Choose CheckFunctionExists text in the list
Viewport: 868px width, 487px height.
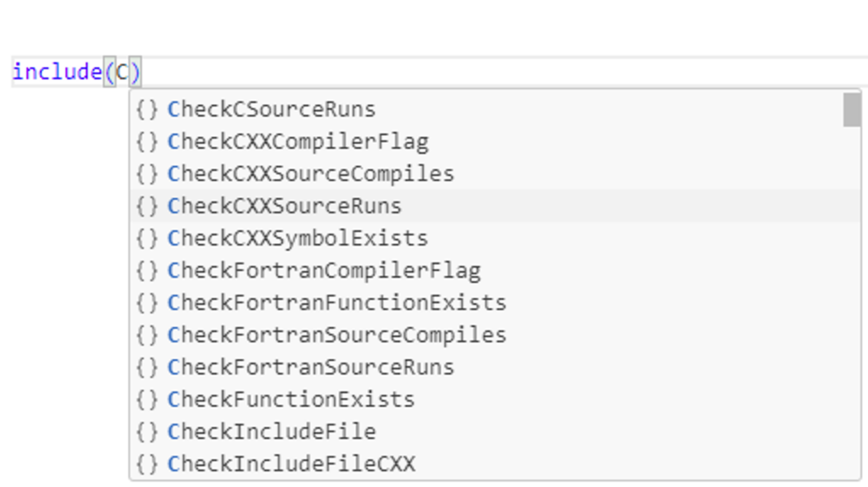pyautogui.click(x=292, y=400)
